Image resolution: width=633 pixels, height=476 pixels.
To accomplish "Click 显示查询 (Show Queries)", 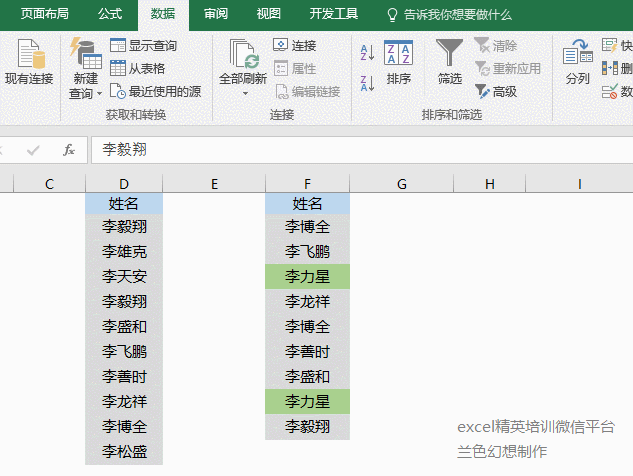I will coord(143,46).
